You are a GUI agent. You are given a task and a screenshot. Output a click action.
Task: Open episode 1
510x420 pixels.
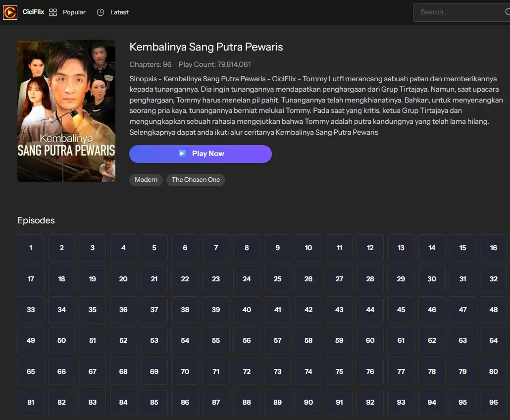[x=31, y=248]
